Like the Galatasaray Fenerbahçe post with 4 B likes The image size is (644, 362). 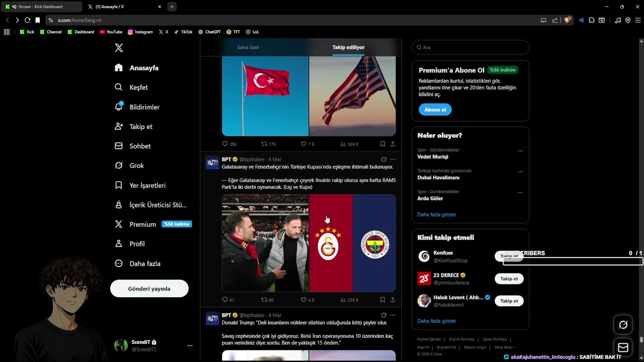[x=307, y=300]
